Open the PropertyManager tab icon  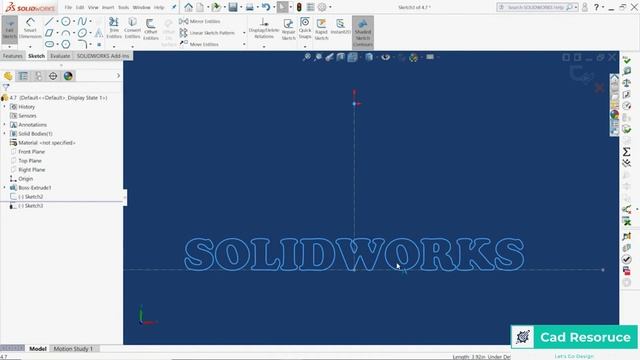click(x=23, y=76)
